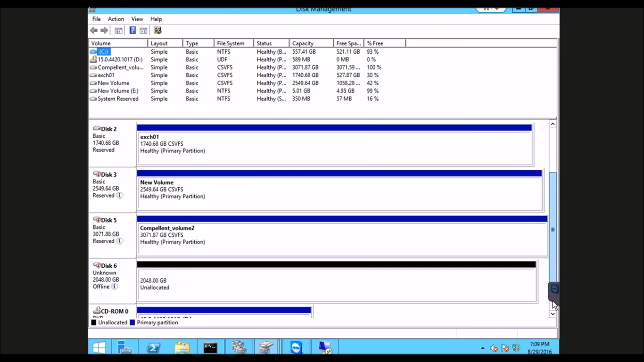Open the TeamViewer taskbar icon
644x362 pixels.
pos(295,347)
